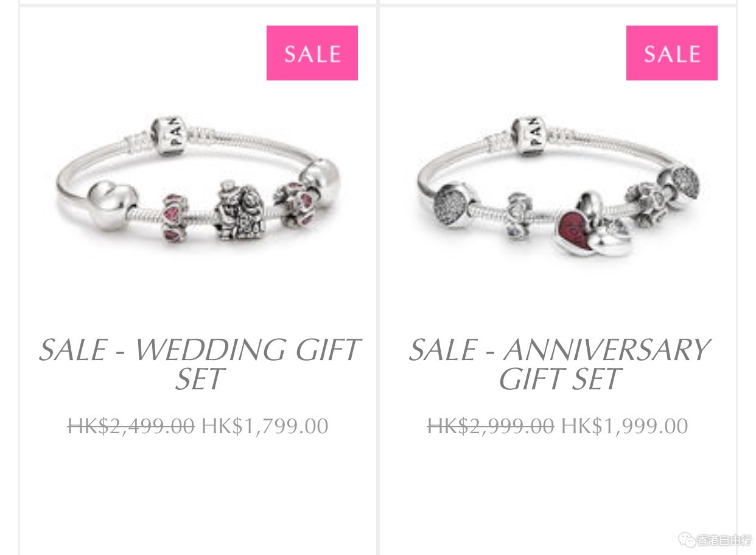The height and width of the screenshot is (555, 756).
Task: Click the WeChat logo in the watermark
Action: pyautogui.click(x=687, y=540)
